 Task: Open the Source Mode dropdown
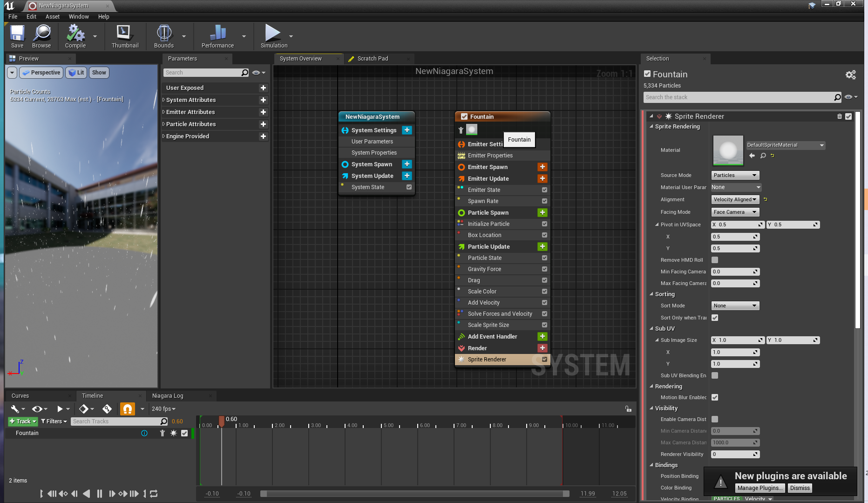click(x=735, y=175)
